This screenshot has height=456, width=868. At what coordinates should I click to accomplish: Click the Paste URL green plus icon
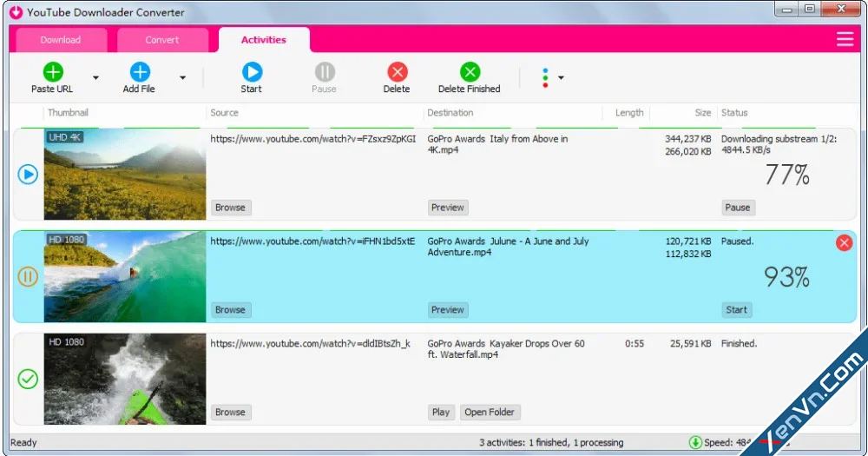click(x=53, y=72)
